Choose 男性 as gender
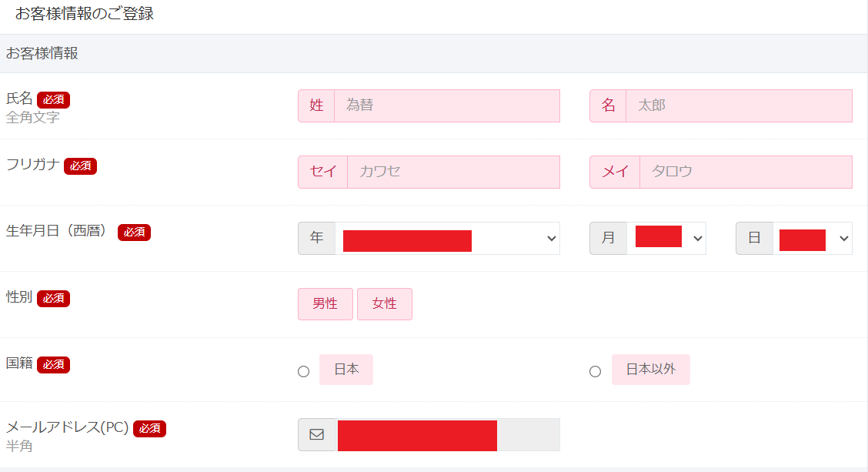 pos(325,304)
